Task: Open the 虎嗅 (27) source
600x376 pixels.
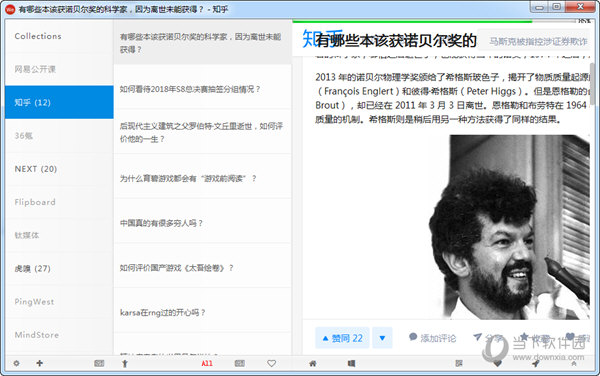Action: (x=59, y=268)
